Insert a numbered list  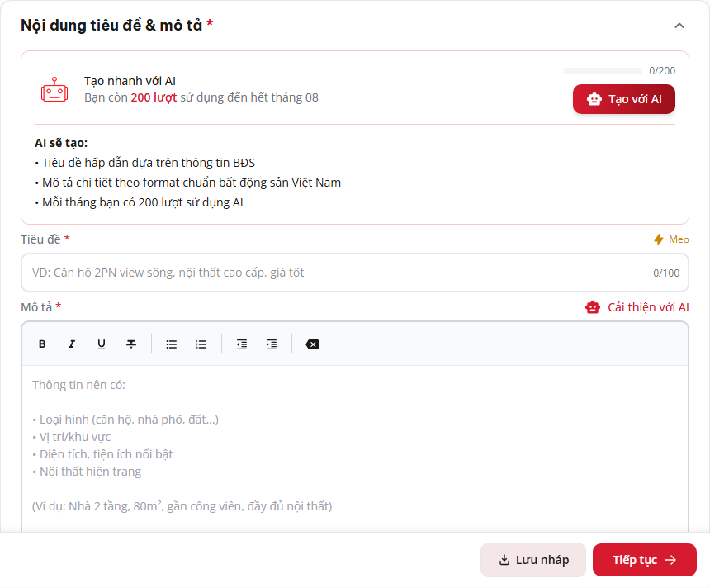click(x=201, y=344)
